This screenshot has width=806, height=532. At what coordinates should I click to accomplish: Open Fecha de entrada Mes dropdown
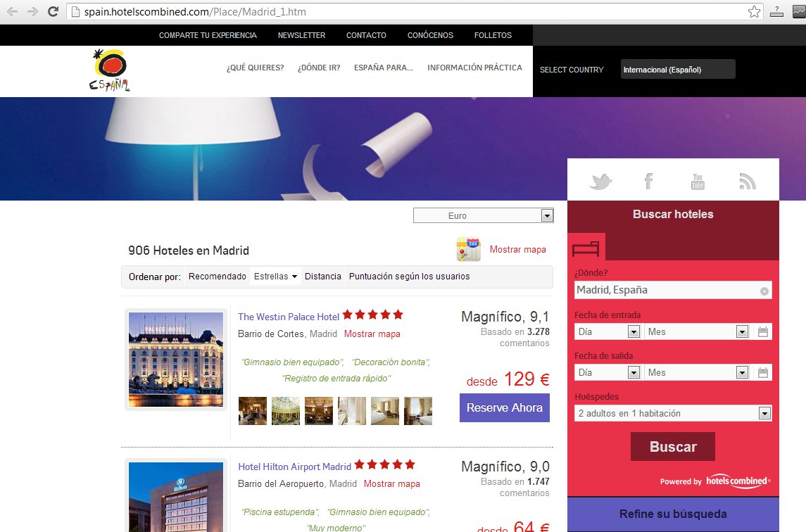(696, 332)
